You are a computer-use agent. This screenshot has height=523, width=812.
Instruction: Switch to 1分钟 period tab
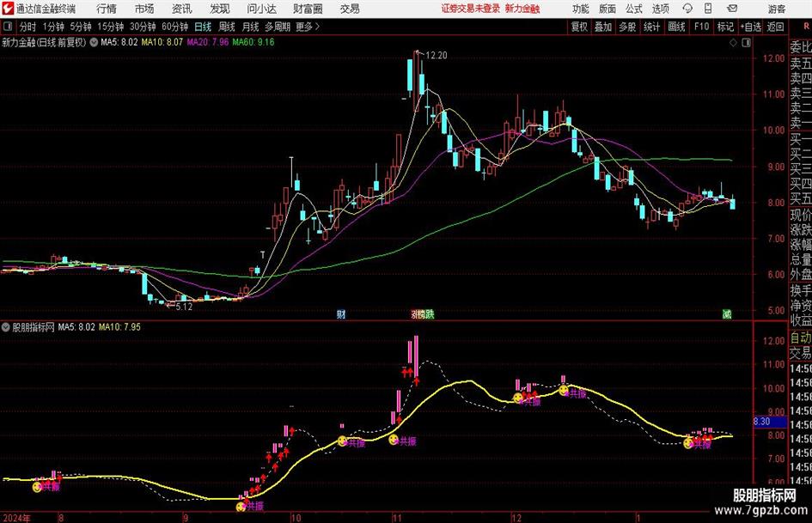[53, 27]
